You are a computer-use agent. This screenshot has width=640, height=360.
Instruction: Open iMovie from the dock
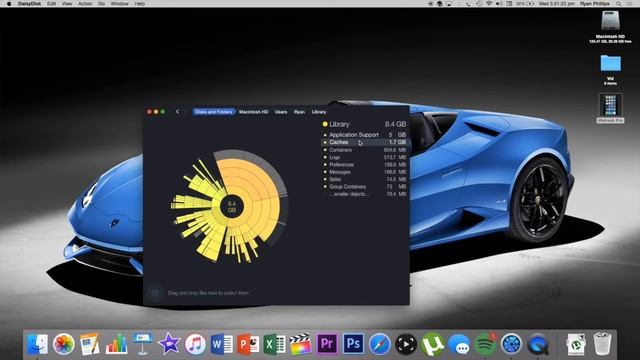(x=169, y=344)
